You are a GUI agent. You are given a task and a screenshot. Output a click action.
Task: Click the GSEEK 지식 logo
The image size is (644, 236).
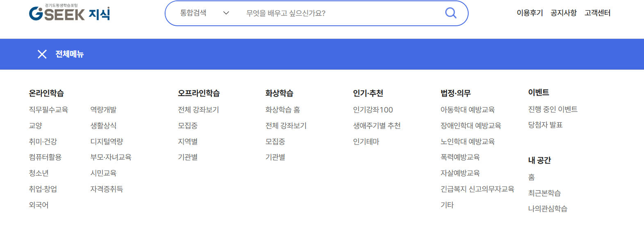coord(70,13)
